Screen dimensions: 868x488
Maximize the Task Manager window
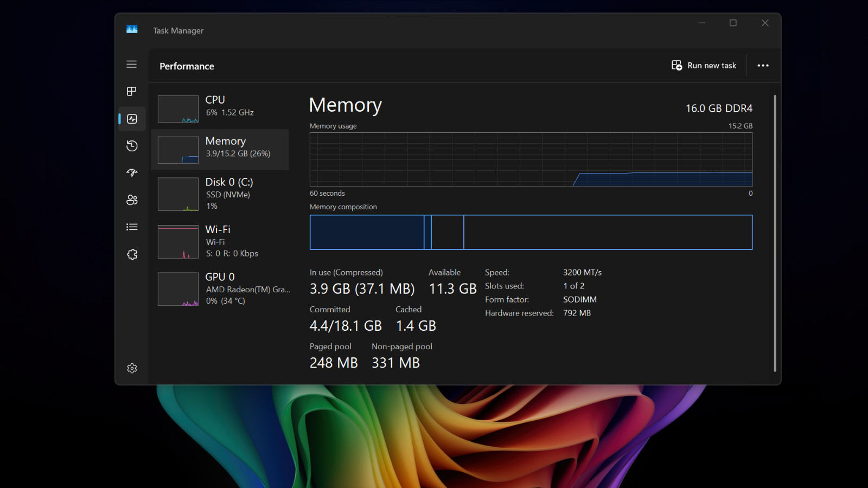[x=733, y=23]
